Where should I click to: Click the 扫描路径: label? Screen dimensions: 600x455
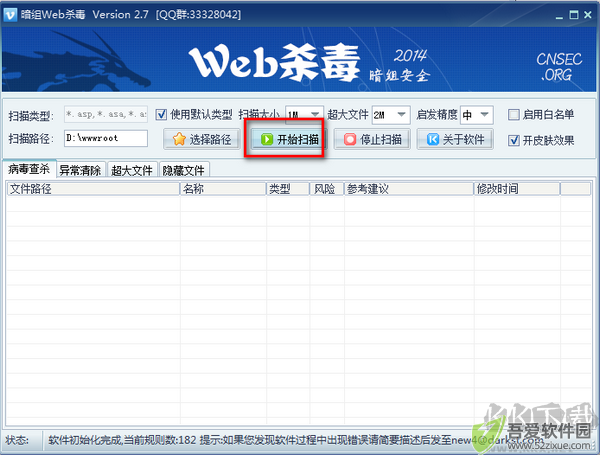coord(31,139)
